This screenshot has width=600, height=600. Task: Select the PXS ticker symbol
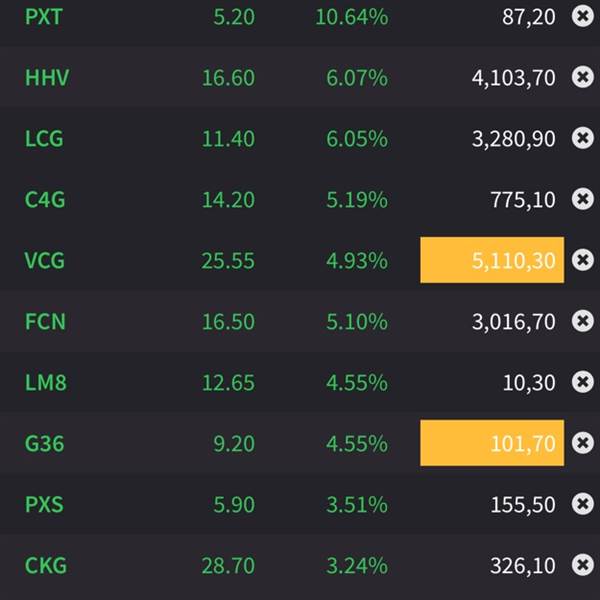44,505
